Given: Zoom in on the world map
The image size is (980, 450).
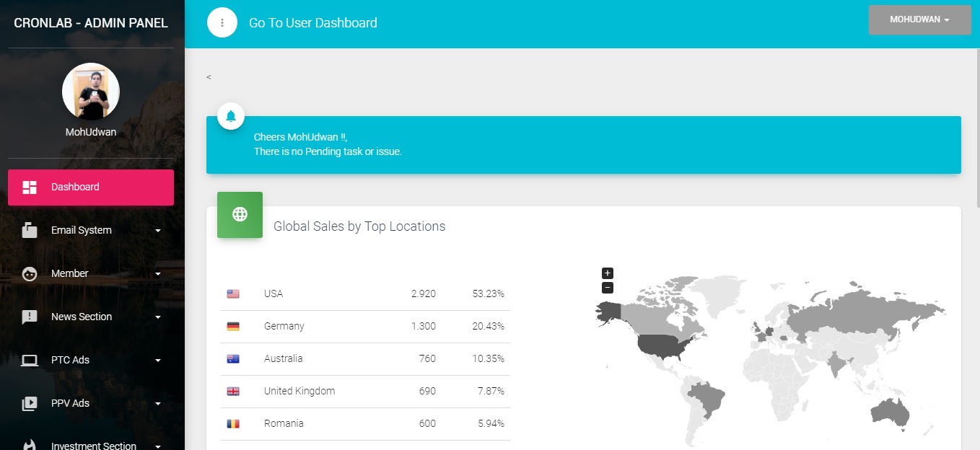Looking at the screenshot, I should click(608, 273).
